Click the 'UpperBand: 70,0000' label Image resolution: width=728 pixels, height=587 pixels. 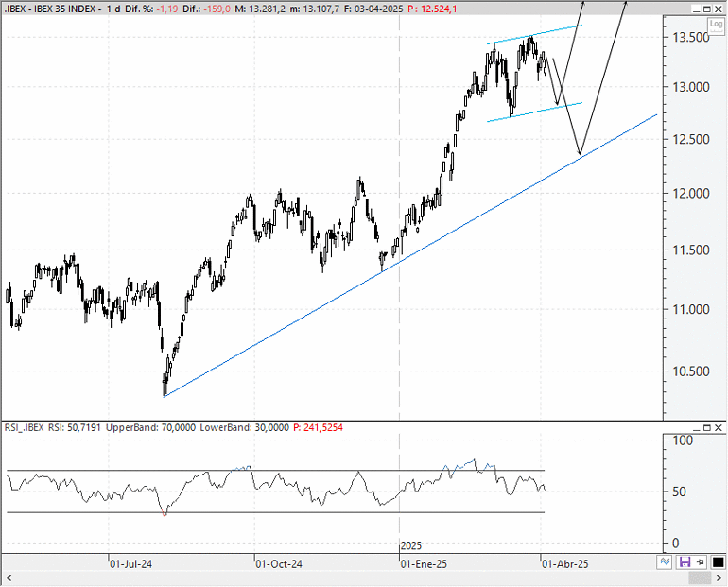151,427
